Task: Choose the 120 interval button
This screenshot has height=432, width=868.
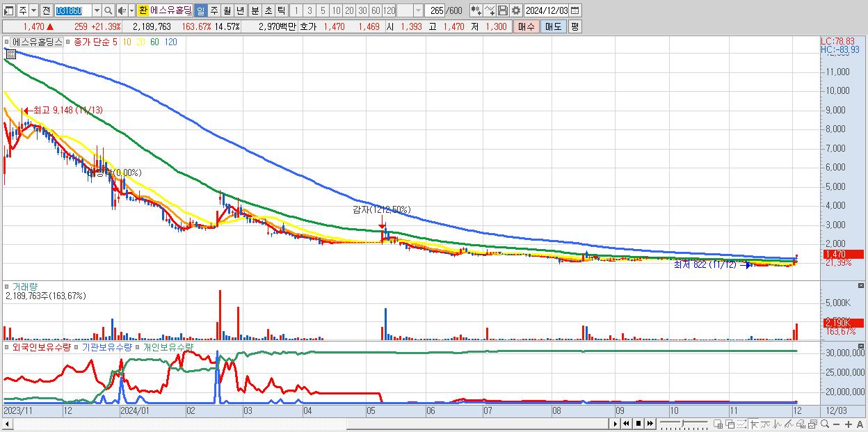Action: tap(389, 10)
